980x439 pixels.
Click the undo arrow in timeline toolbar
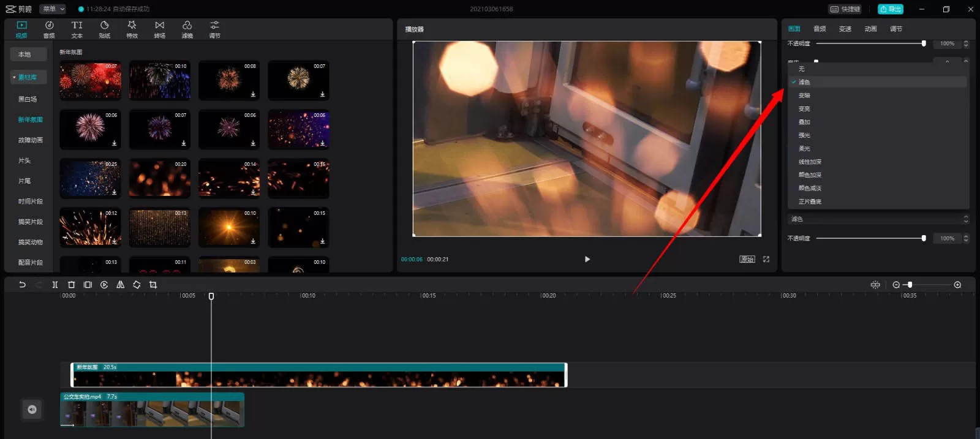point(22,285)
